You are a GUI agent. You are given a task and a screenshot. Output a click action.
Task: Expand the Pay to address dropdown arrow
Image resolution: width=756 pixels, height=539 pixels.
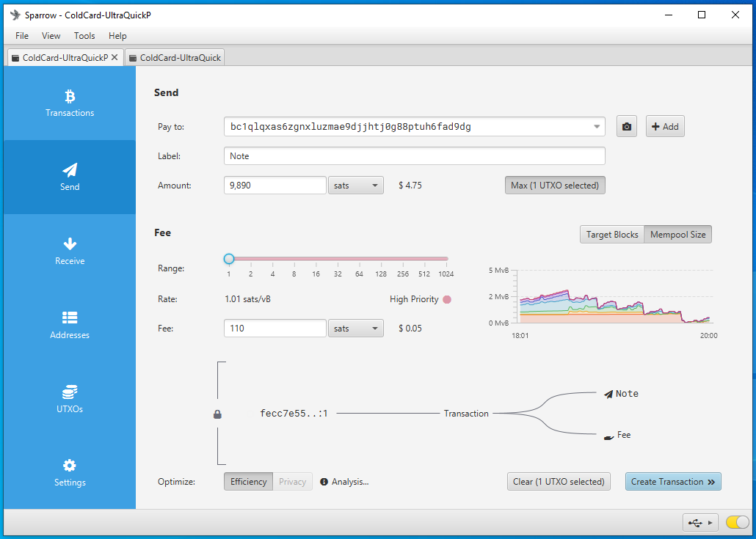(x=597, y=127)
